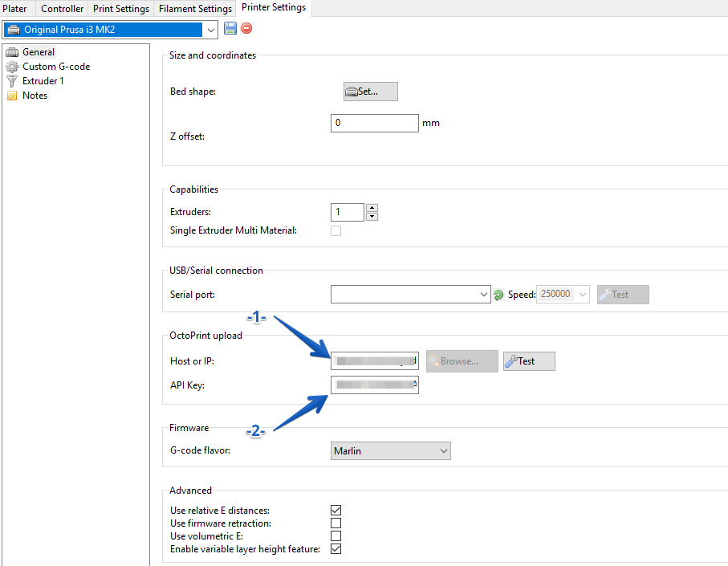This screenshot has height=566, width=728.
Task: Open Filament Settings tab
Action: tap(195, 8)
